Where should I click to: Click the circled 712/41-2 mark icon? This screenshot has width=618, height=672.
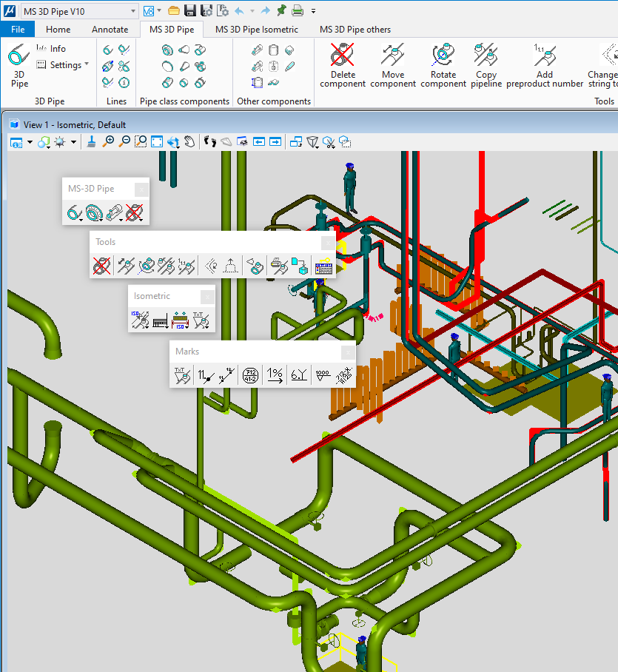(x=250, y=375)
